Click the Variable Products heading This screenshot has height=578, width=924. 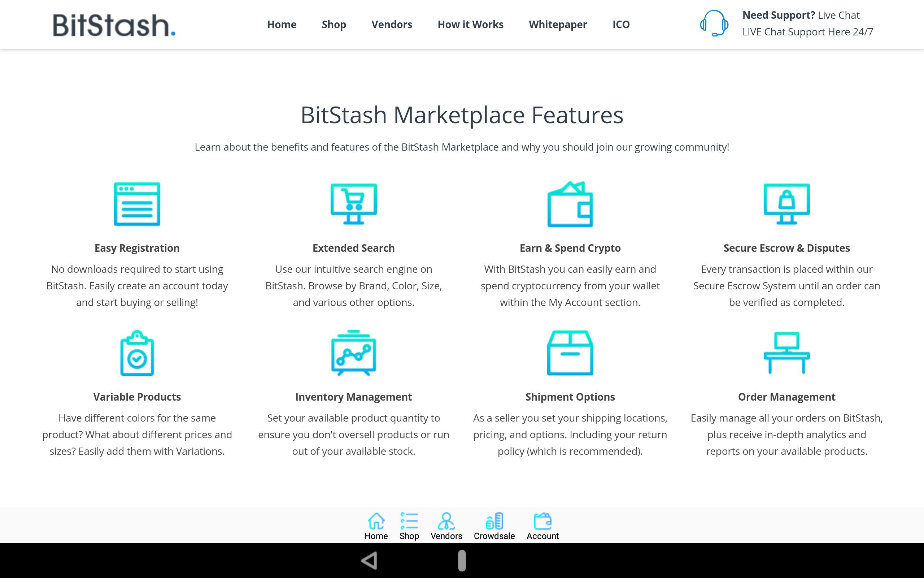tap(137, 397)
